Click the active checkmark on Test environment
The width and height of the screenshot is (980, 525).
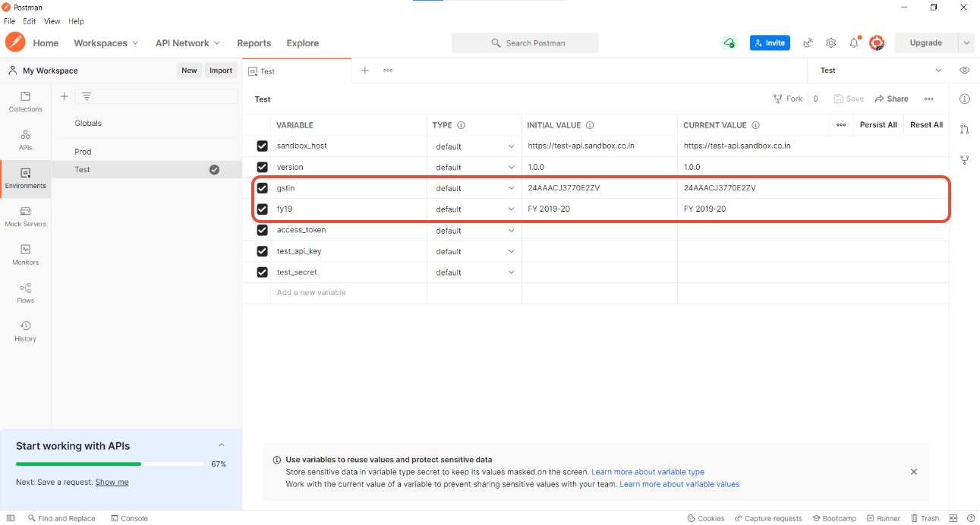(214, 170)
